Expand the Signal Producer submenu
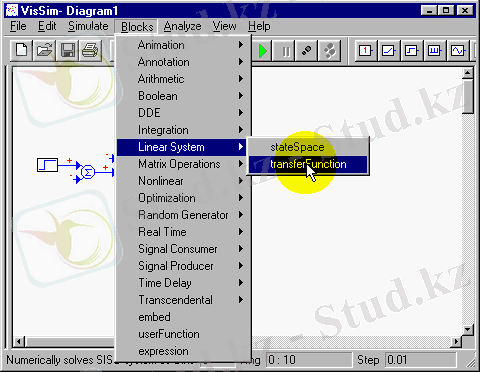 183,266
